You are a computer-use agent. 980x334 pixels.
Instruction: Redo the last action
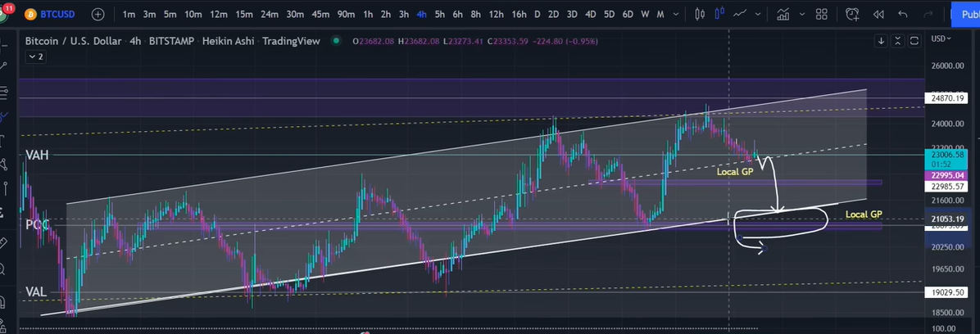928,14
